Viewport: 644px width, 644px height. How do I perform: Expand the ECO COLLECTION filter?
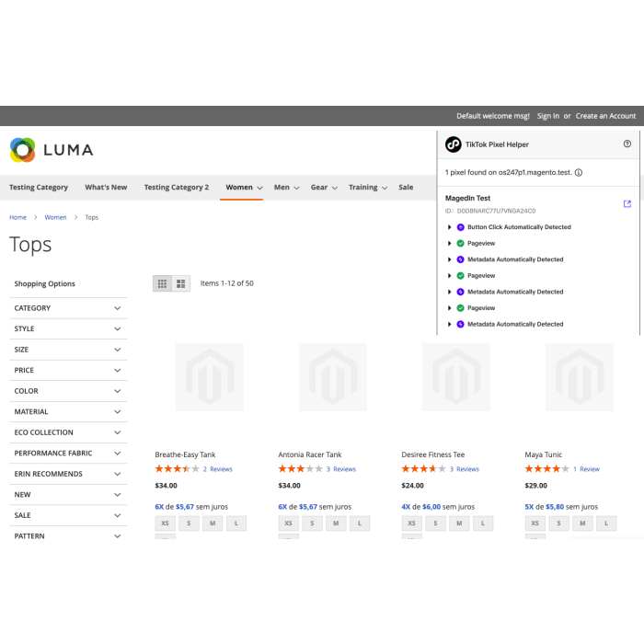pyautogui.click(x=68, y=432)
